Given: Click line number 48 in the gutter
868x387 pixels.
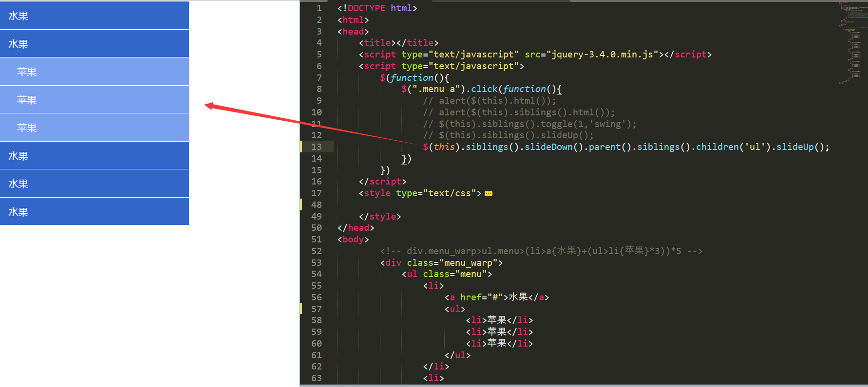Looking at the screenshot, I should click(x=317, y=205).
